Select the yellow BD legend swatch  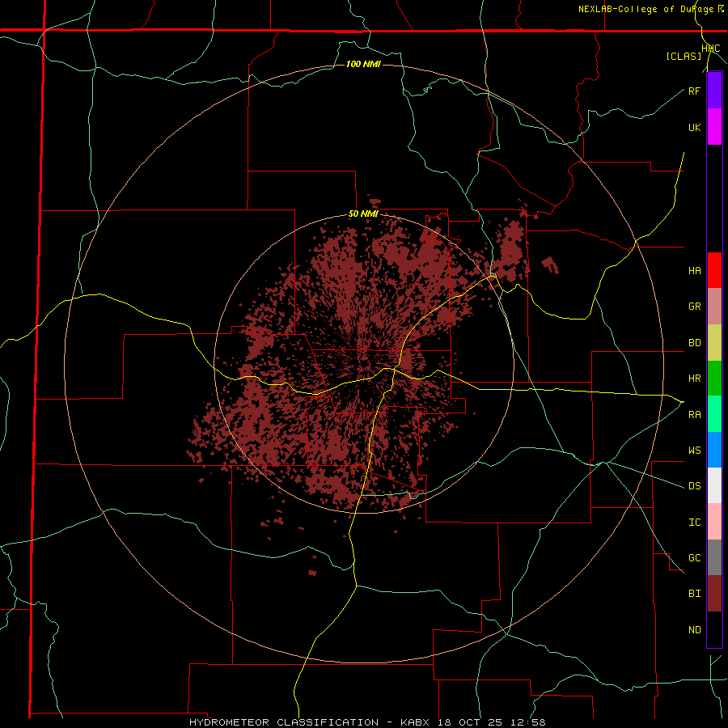click(x=714, y=343)
